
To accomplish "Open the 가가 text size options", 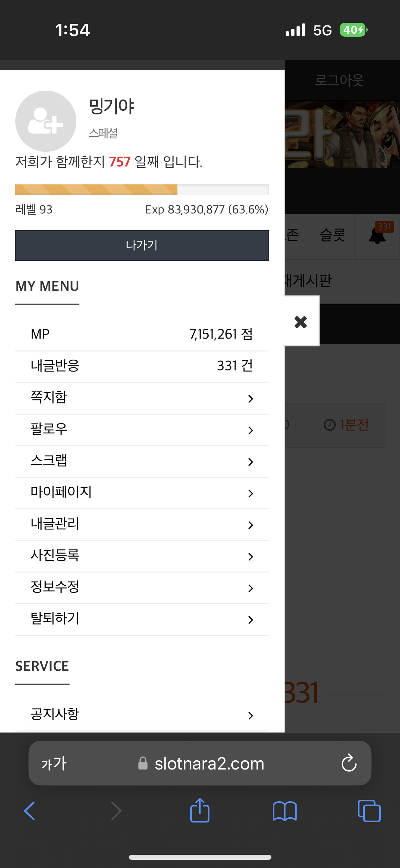I will coord(54,763).
